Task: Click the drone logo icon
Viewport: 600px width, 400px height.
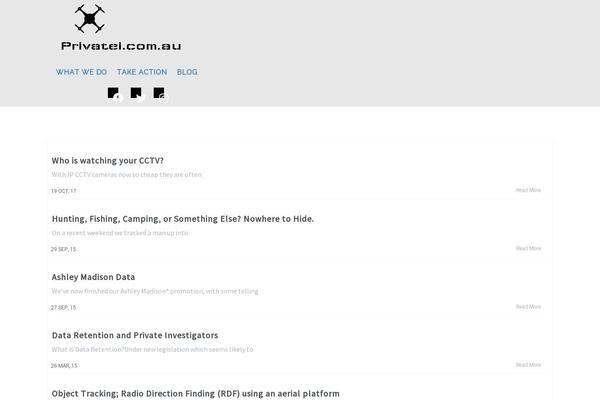Action: click(90, 18)
